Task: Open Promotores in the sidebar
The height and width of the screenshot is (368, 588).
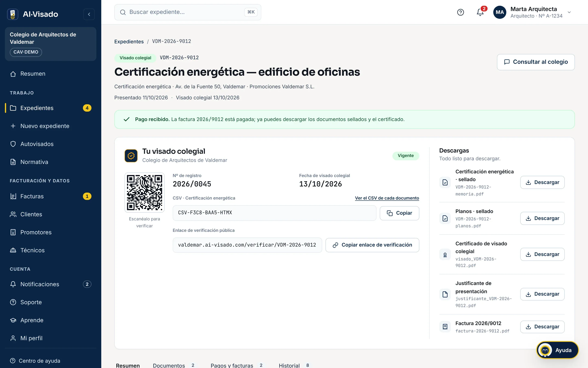Action: tap(51, 232)
